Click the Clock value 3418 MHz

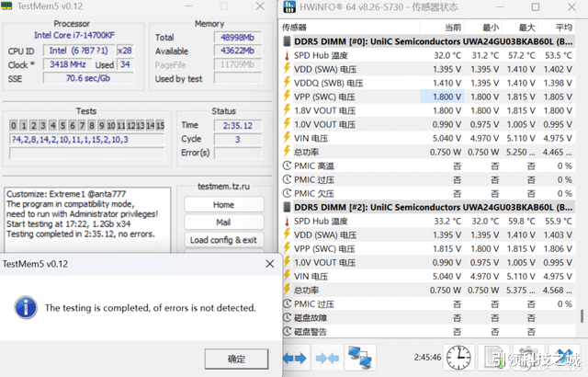click(x=67, y=64)
